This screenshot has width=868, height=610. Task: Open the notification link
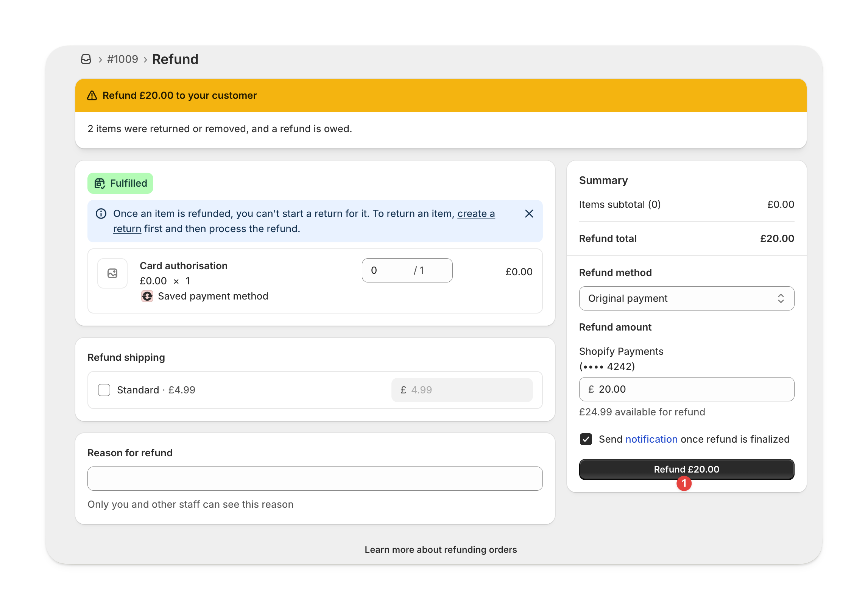(x=651, y=439)
